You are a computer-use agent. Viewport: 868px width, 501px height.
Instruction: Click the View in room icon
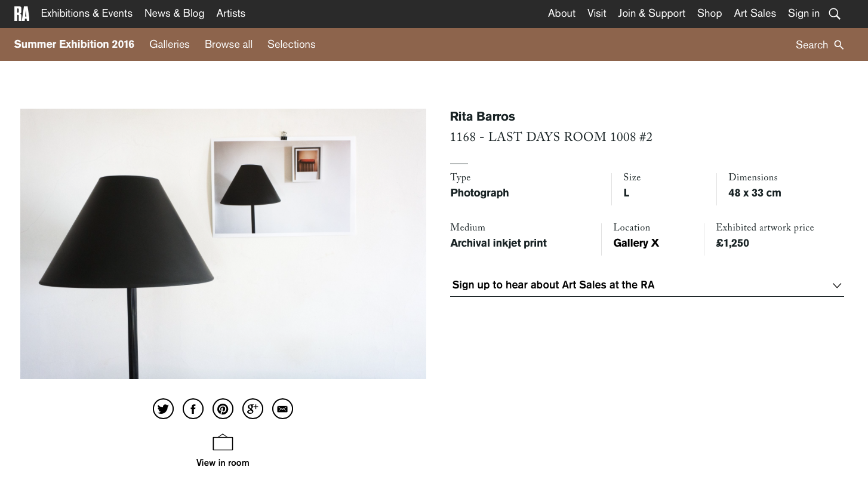coord(223,442)
